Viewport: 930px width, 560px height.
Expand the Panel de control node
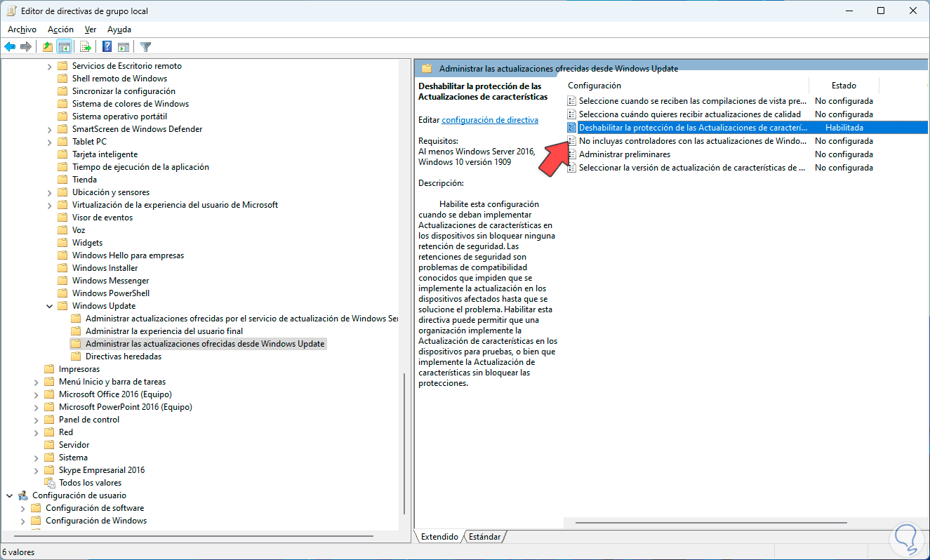(36, 420)
